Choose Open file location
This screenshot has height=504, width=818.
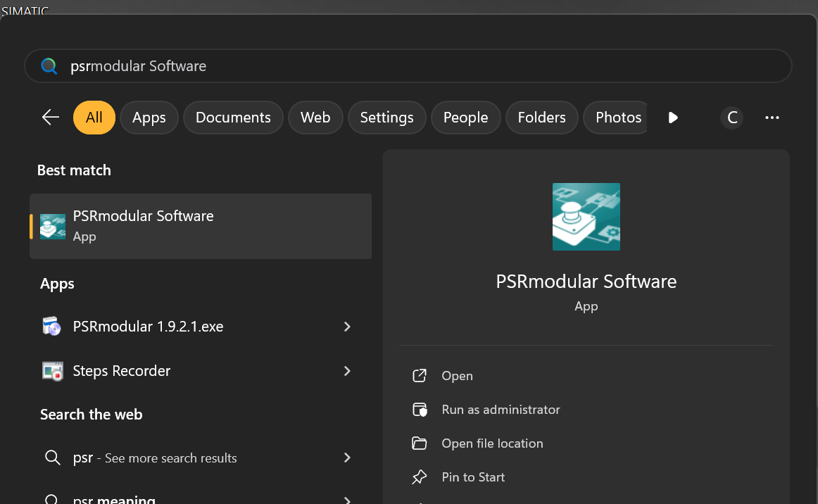click(493, 443)
